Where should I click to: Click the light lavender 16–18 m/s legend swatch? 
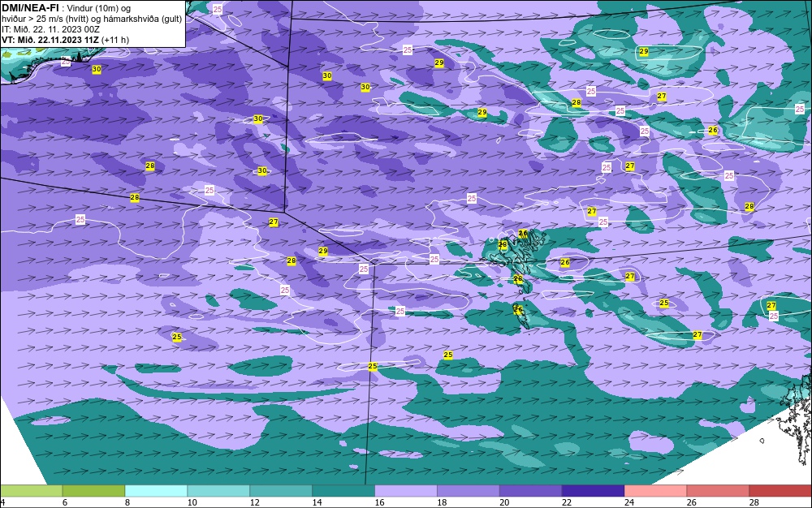[x=406, y=491]
